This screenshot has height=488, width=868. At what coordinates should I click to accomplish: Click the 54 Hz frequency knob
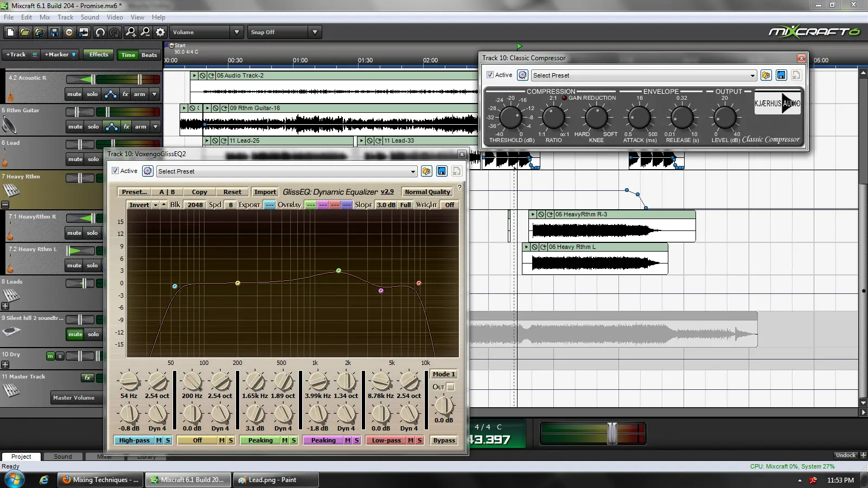(129, 381)
